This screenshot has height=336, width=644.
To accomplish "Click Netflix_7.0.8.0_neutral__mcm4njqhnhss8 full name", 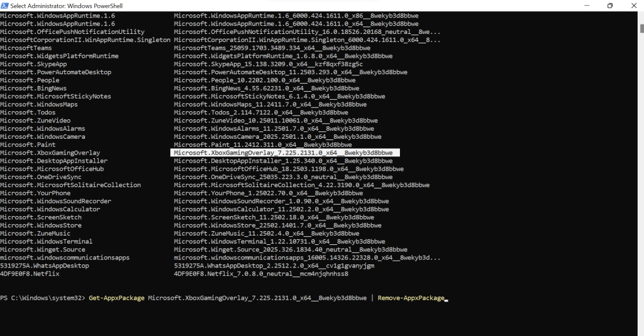I will click(x=261, y=274).
